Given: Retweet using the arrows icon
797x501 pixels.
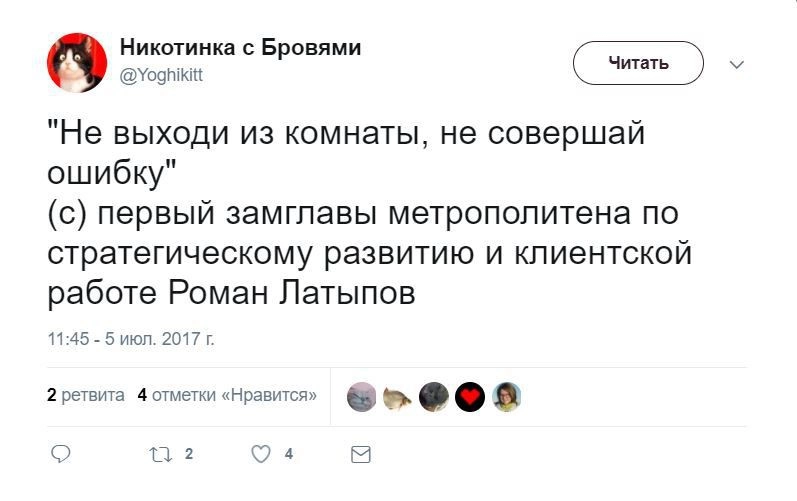Looking at the screenshot, I should pos(160,454).
